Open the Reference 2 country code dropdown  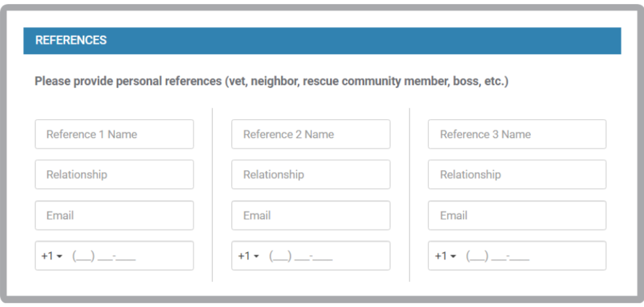pos(248,256)
